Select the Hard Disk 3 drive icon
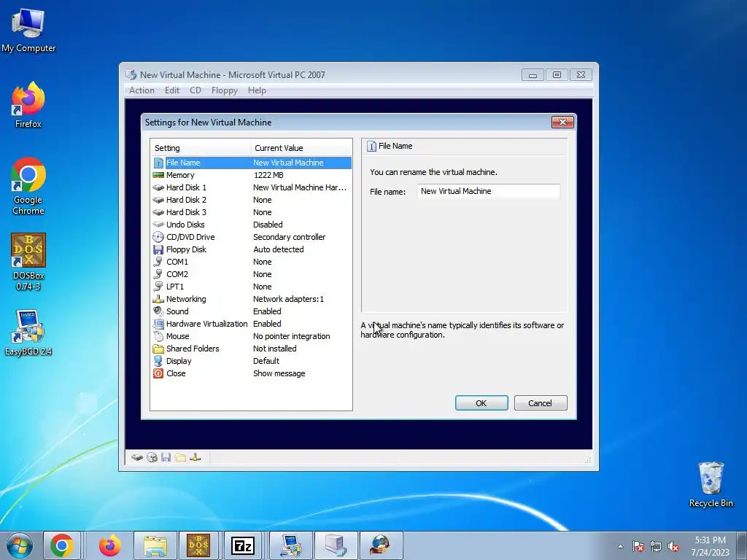 [158, 212]
